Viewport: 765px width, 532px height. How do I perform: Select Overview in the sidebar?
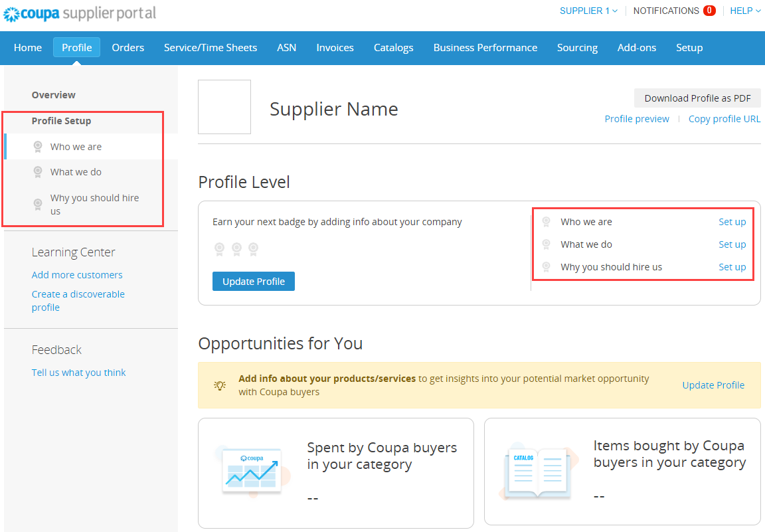click(54, 95)
